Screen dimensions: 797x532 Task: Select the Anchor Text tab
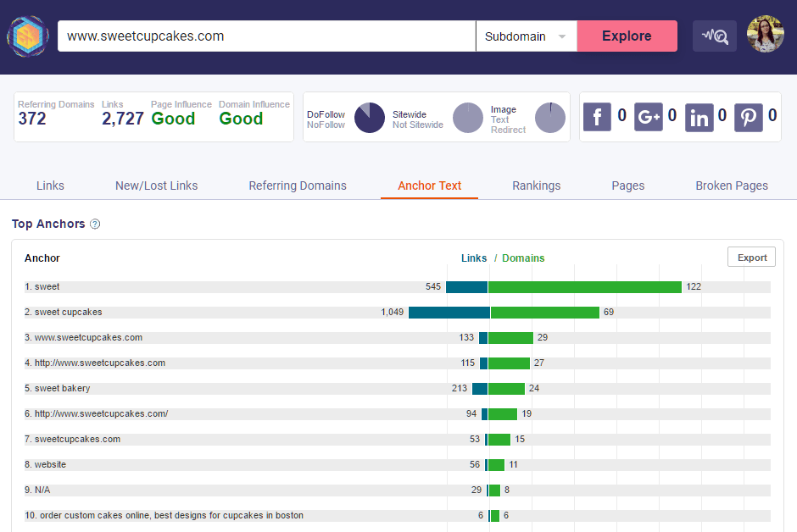pos(430,186)
